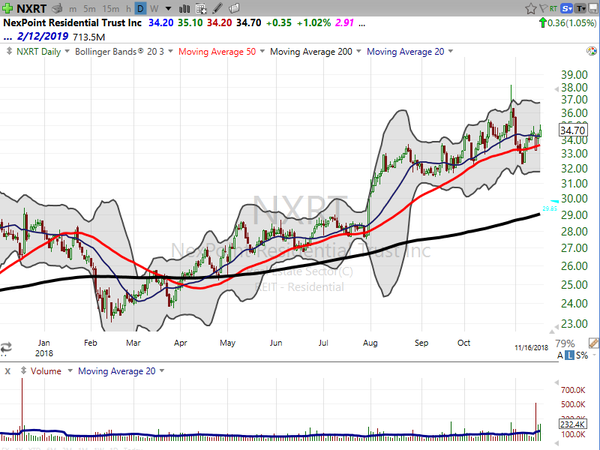Select the S% scale option
600x450 pixels.
582,355
